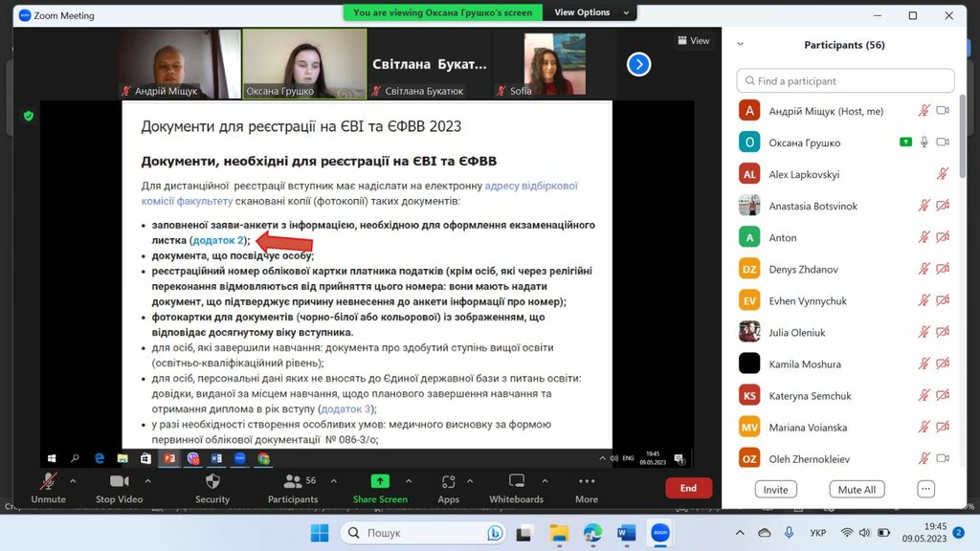Collapse the Participants panel chevron
The width and height of the screenshot is (980, 551).
(x=741, y=45)
